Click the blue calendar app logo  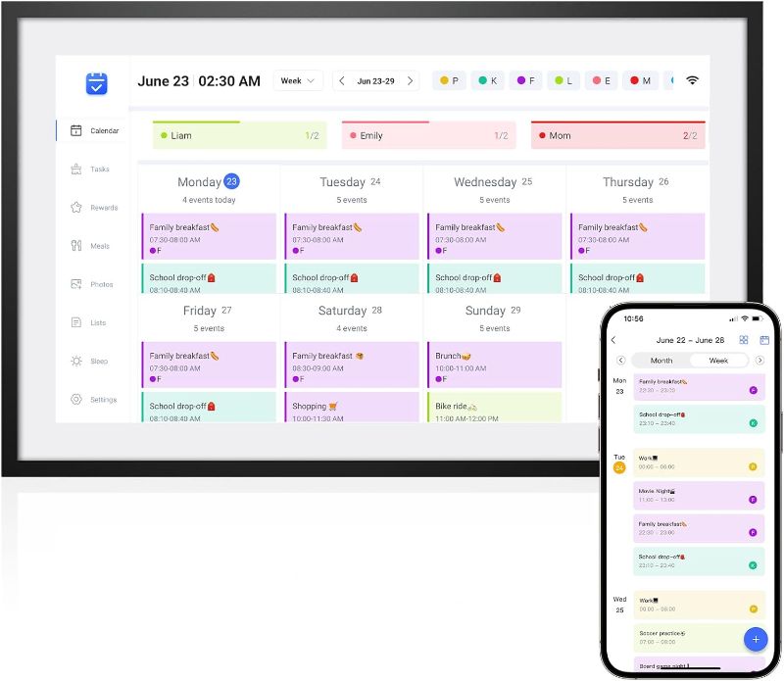point(96,83)
